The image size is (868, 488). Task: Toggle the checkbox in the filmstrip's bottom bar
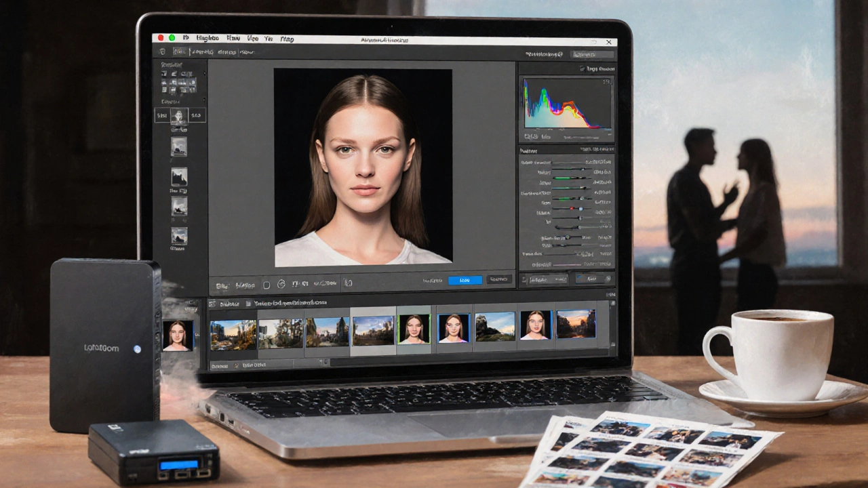[x=236, y=365]
